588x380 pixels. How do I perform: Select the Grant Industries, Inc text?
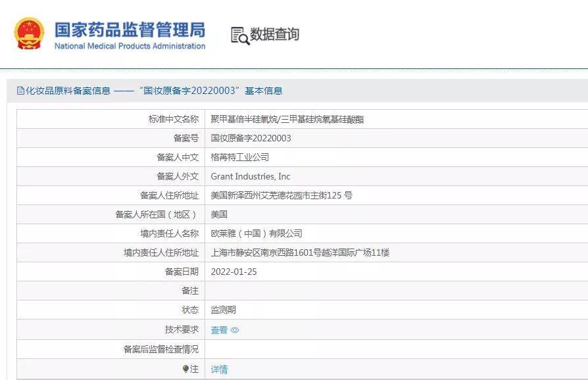250,176
